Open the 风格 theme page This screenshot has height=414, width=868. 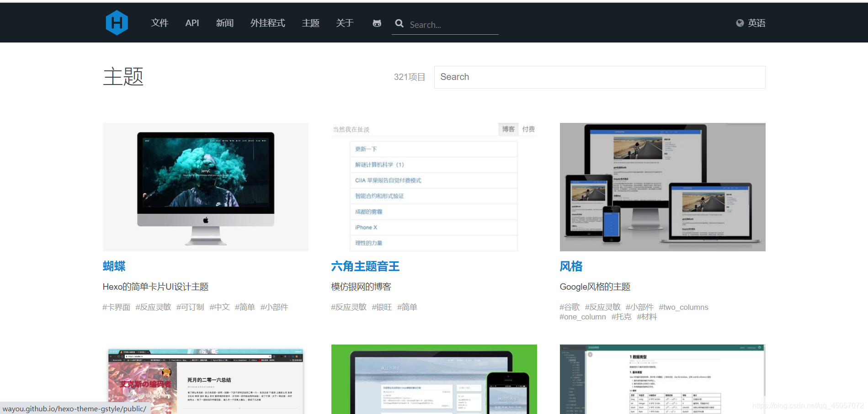tap(570, 266)
